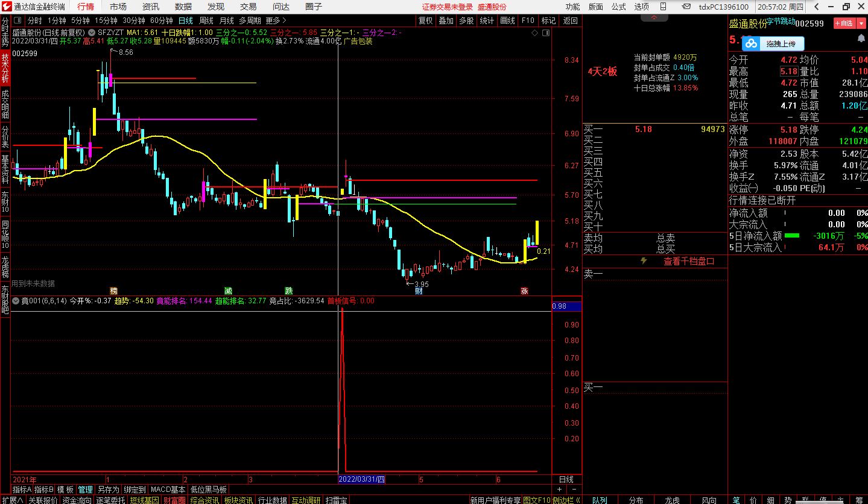This screenshot has width=868, height=504.
Task: Zoom in chart with plus button
Action: point(559,490)
